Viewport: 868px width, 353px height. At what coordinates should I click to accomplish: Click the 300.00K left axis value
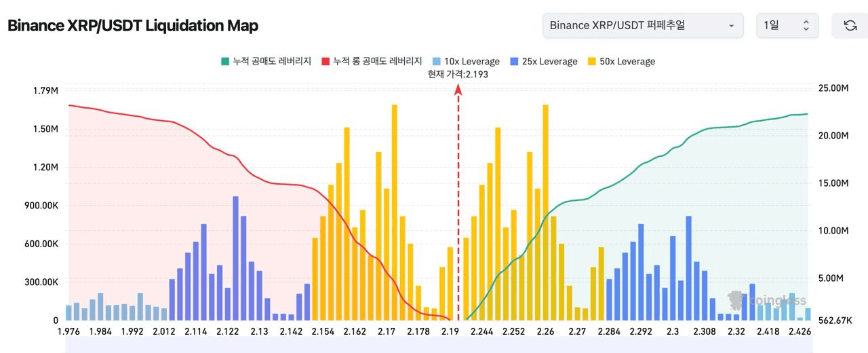pos(40,282)
